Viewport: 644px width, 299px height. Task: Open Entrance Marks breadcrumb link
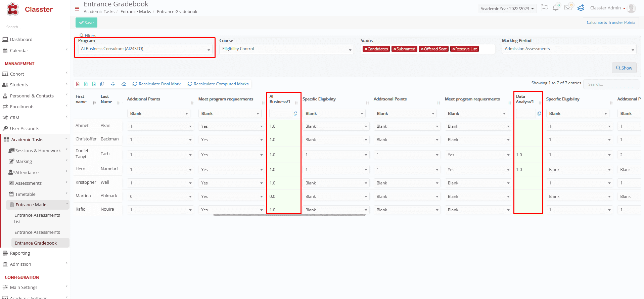point(136,12)
